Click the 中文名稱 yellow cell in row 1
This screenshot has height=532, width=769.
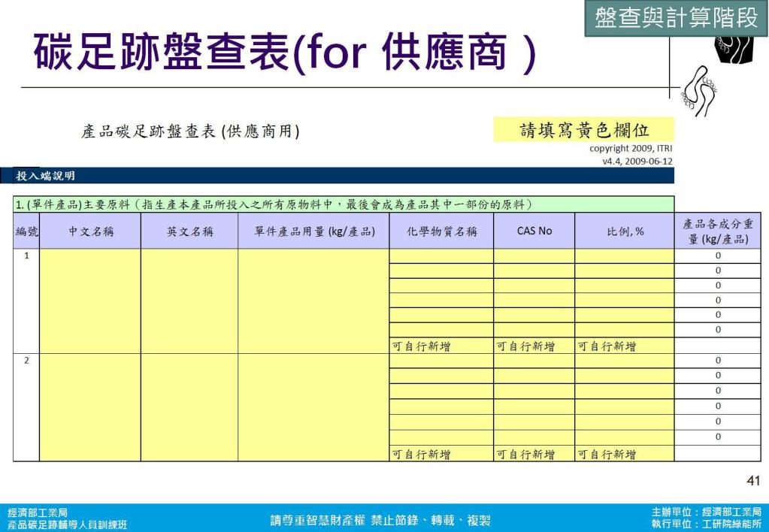90,301
